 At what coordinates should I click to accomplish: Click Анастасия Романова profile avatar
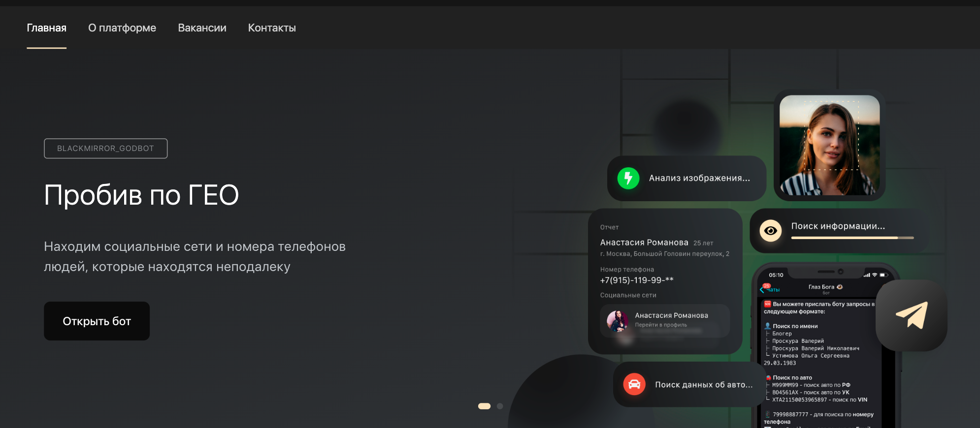pyautogui.click(x=617, y=321)
